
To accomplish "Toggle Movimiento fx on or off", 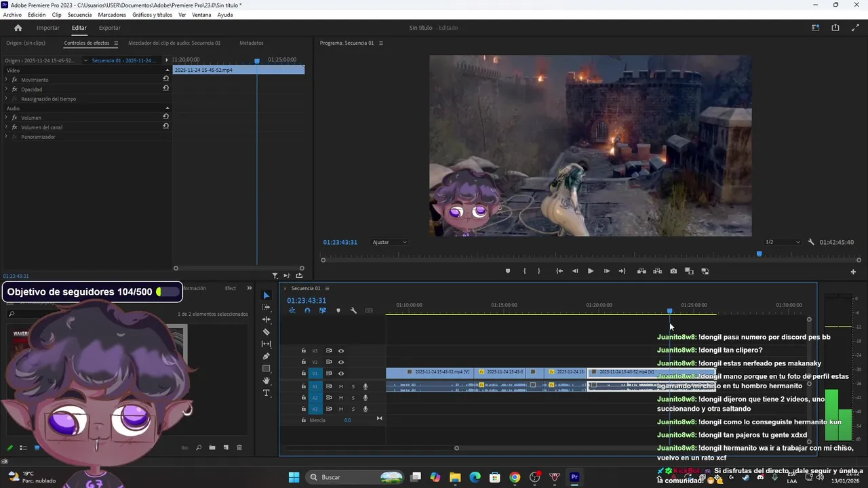I will 14,79.
